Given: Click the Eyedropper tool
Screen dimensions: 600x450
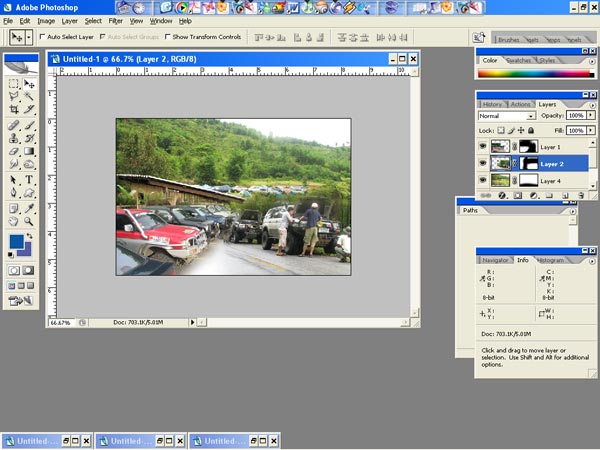Looking at the screenshot, I should 29,208.
